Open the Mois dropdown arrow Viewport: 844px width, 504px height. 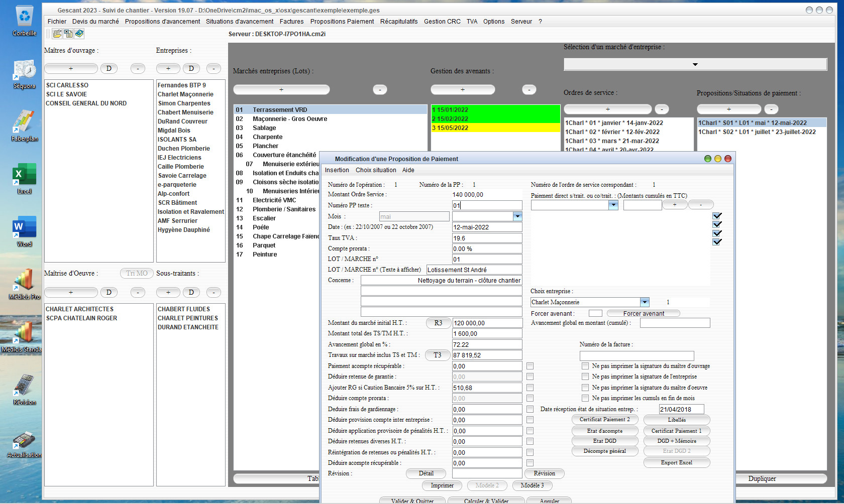[x=517, y=216]
